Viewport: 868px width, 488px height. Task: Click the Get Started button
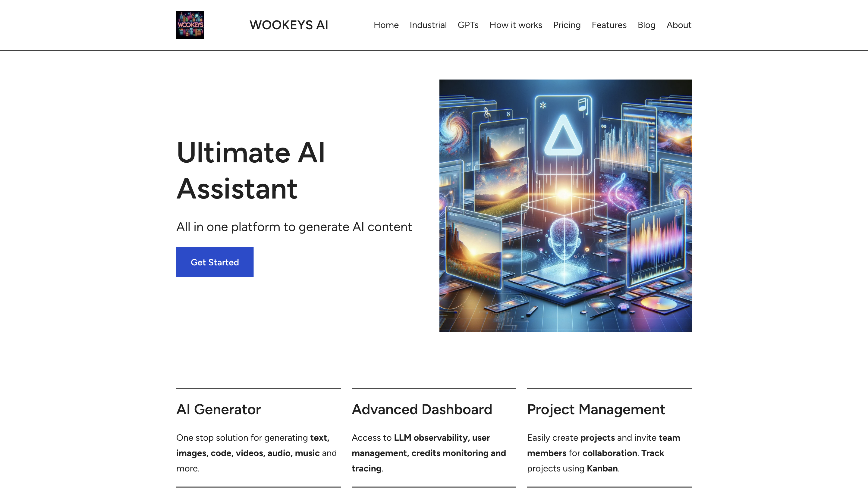click(215, 262)
